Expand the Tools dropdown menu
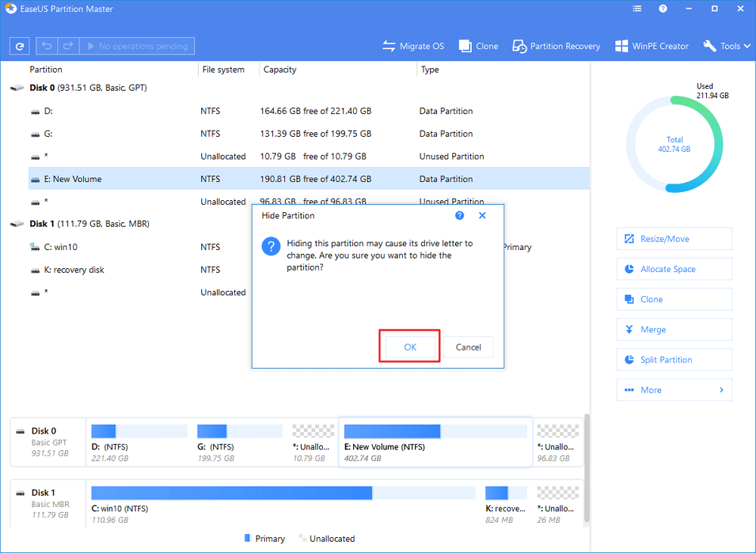Screen dimensions: 756x553 click(x=727, y=46)
